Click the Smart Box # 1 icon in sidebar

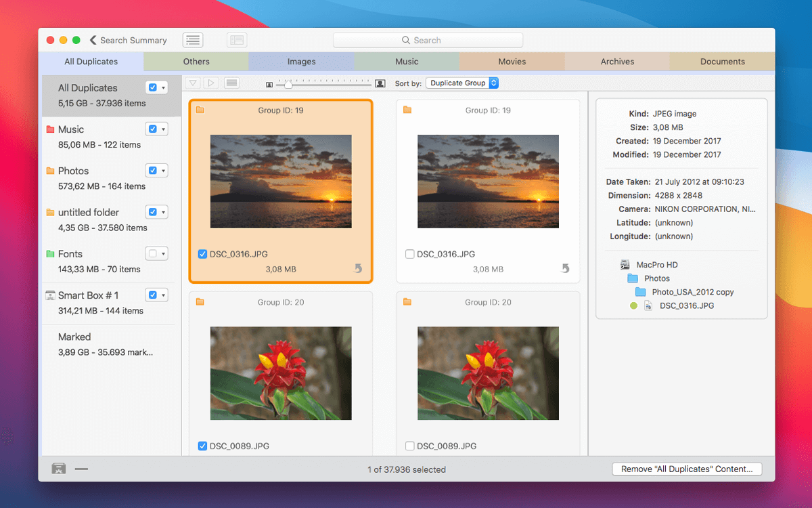click(50, 295)
